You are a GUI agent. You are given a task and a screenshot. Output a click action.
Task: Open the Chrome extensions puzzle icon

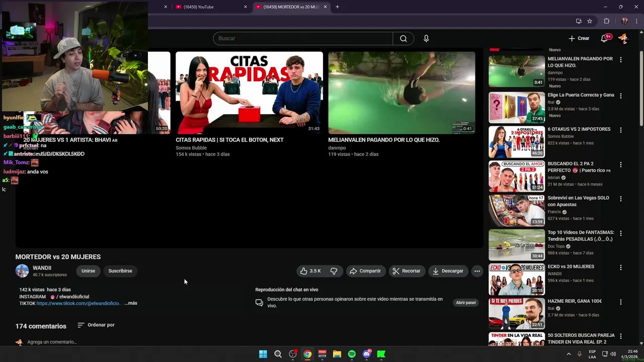tap(606, 21)
